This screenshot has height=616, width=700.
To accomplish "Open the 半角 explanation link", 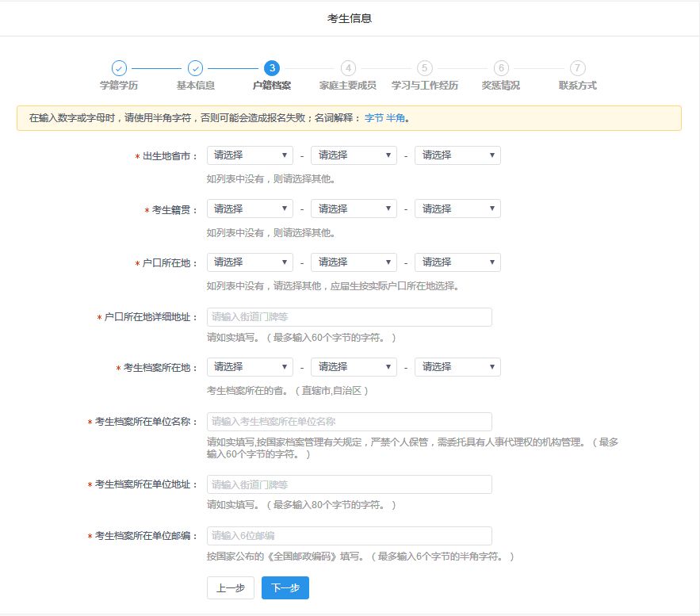I will [396, 118].
